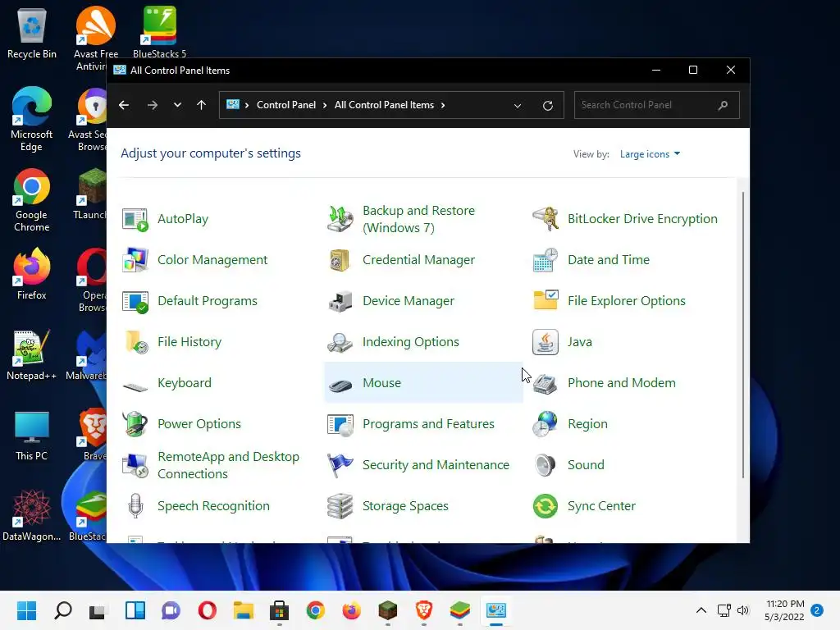Click the Default Programs icon

[x=135, y=301]
